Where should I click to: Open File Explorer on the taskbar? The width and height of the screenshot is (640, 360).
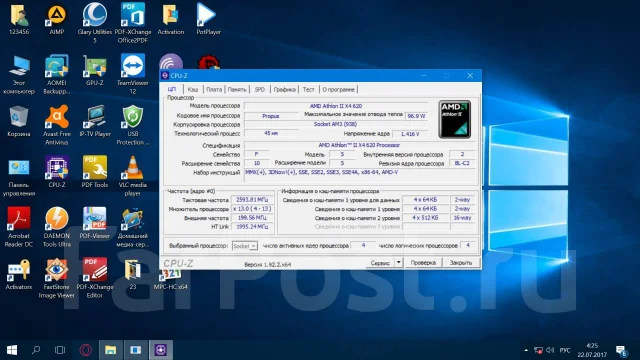coord(111,350)
